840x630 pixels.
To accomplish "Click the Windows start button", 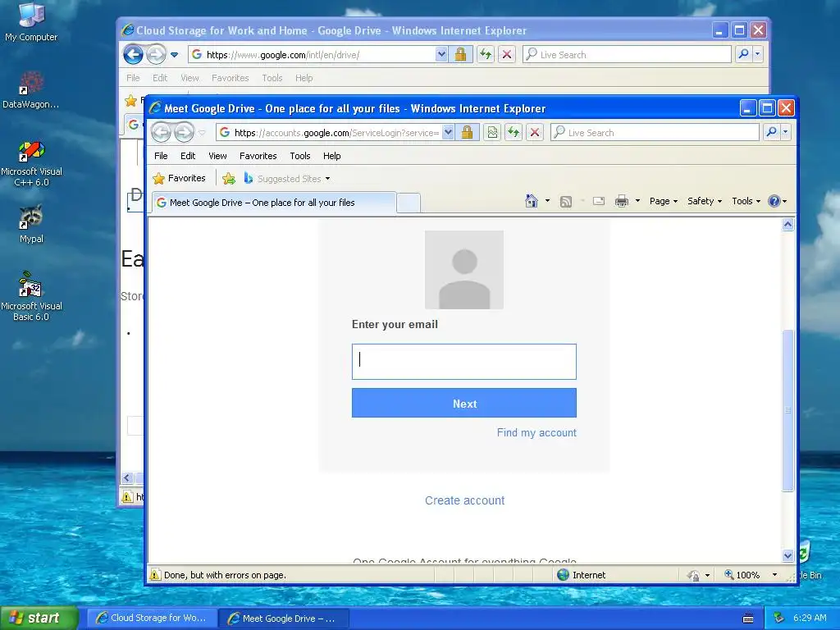I will pyautogui.click(x=39, y=618).
